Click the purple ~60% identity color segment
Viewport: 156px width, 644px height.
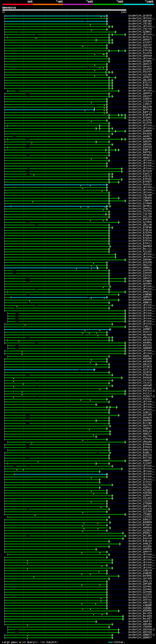pos(78,4)
